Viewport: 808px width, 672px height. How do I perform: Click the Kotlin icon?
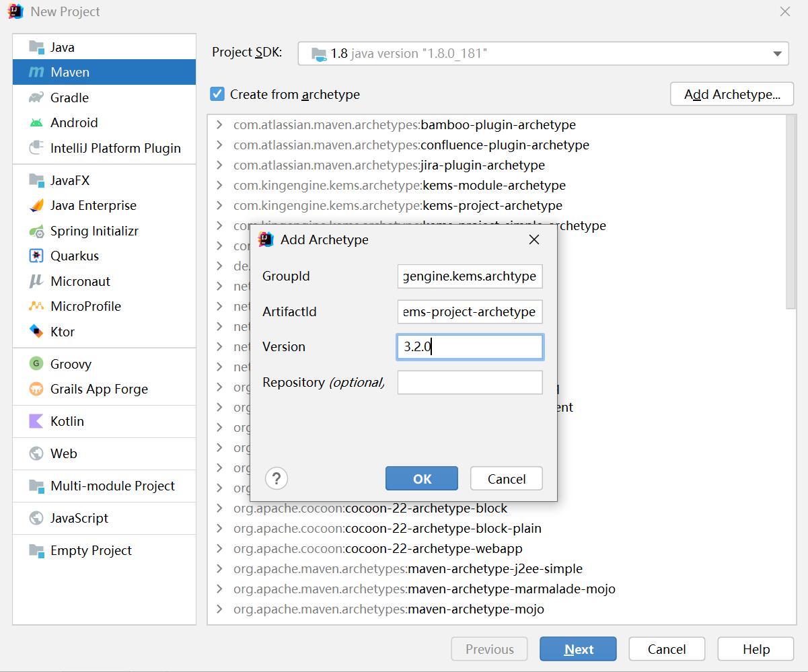(x=36, y=421)
